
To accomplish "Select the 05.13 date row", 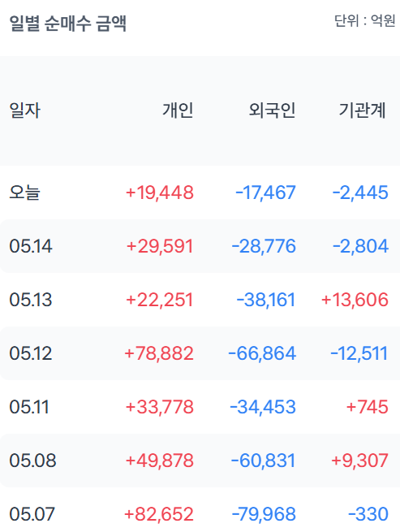I will pos(200,300).
